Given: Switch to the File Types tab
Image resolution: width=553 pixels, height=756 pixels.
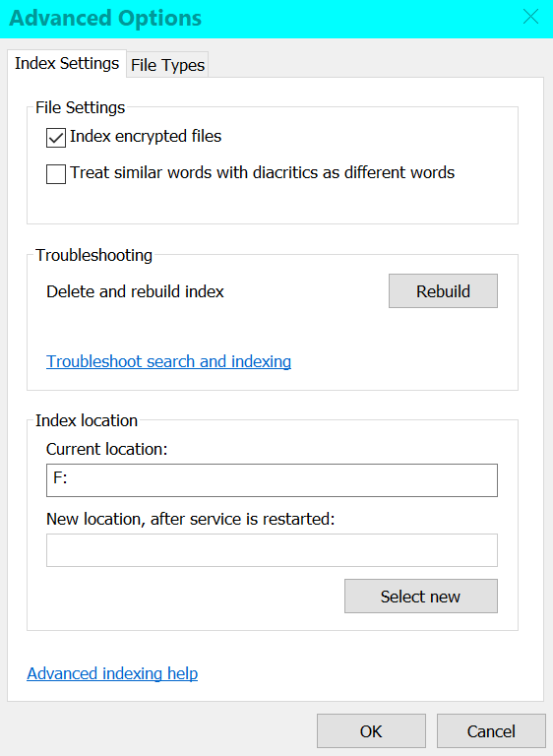Looking at the screenshot, I should [x=168, y=65].
